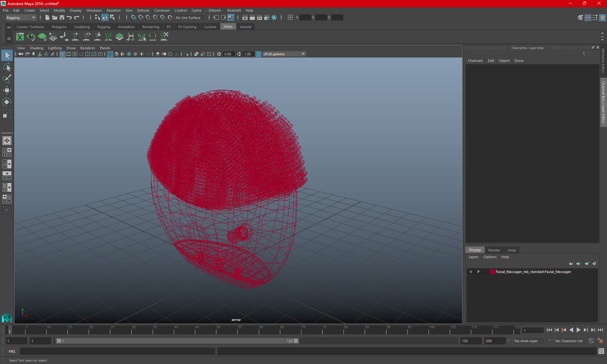This screenshot has height=364, width=607.
Task: Click the Undo arrow icon
Action: 69,18
